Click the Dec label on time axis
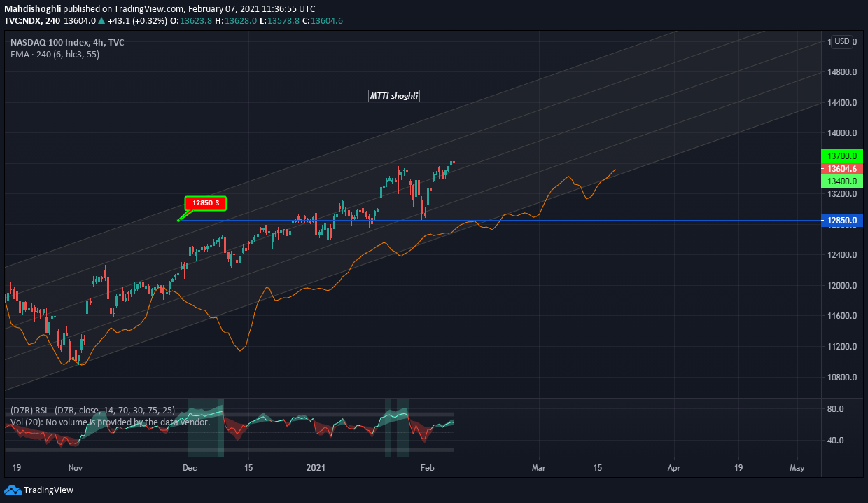The image size is (868, 503). click(x=190, y=467)
